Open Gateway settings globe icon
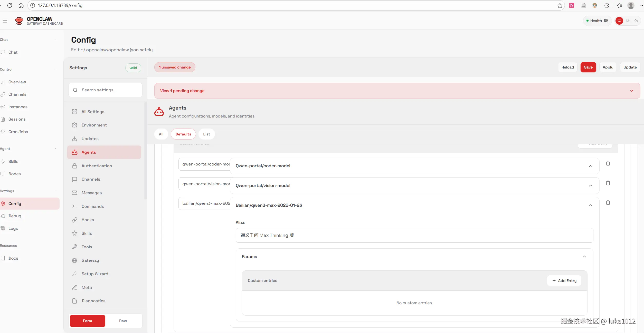This screenshot has width=644, height=333. click(x=74, y=260)
